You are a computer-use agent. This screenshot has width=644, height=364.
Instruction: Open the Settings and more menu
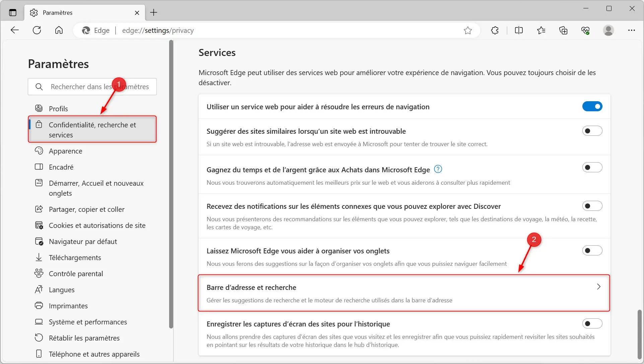coord(632,31)
